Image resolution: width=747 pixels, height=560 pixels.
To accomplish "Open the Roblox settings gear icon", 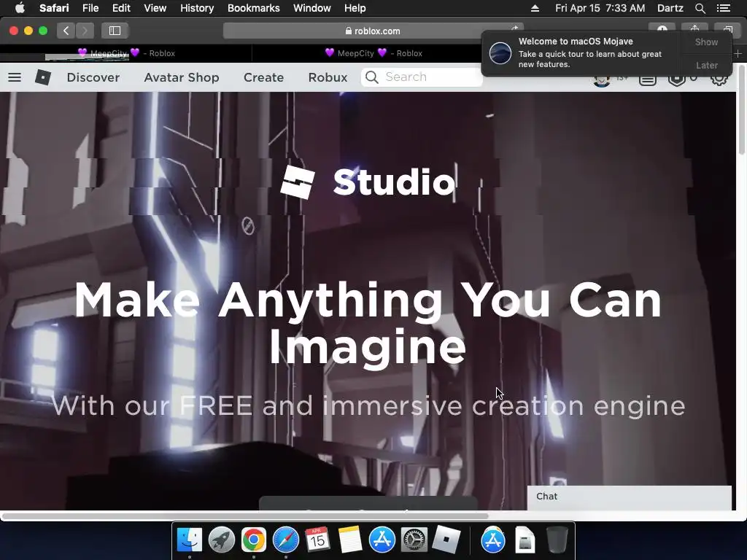I will [x=719, y=79].
